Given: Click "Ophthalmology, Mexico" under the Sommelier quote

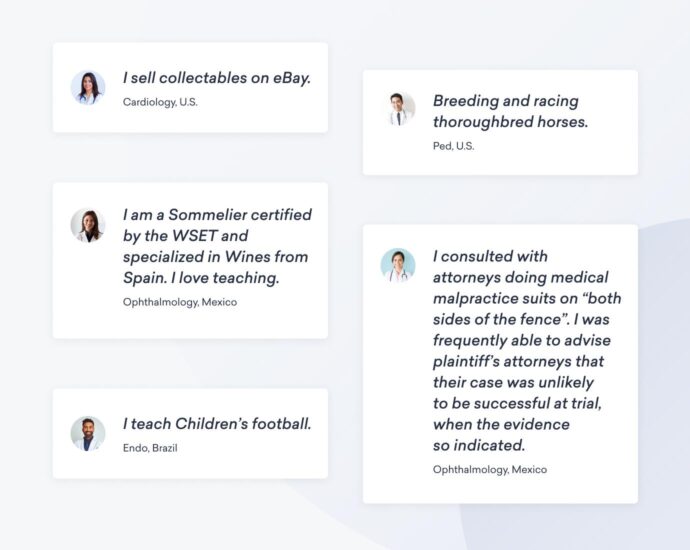Looking at the screenshot, I should tap(180, 302).
